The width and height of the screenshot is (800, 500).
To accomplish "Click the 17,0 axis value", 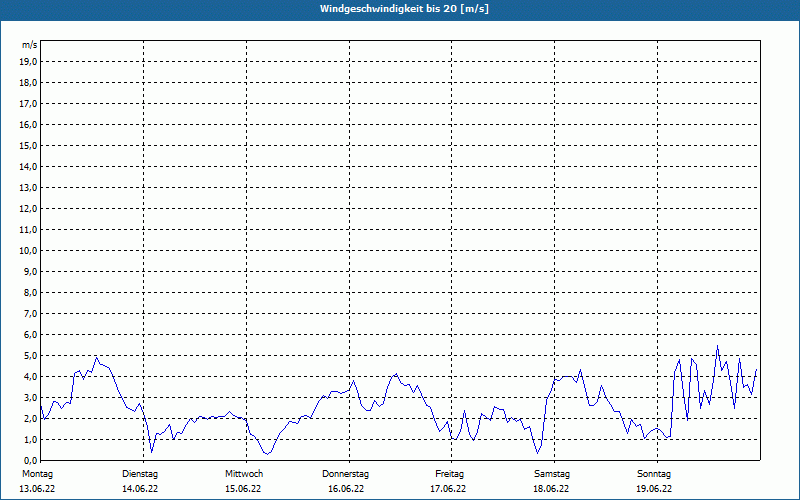I will (x=28, y=104).
